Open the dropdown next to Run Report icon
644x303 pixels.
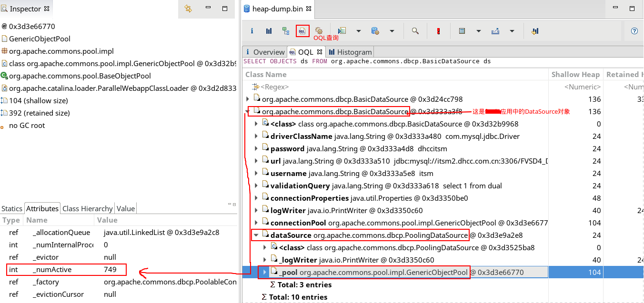[x=359, y=31]
